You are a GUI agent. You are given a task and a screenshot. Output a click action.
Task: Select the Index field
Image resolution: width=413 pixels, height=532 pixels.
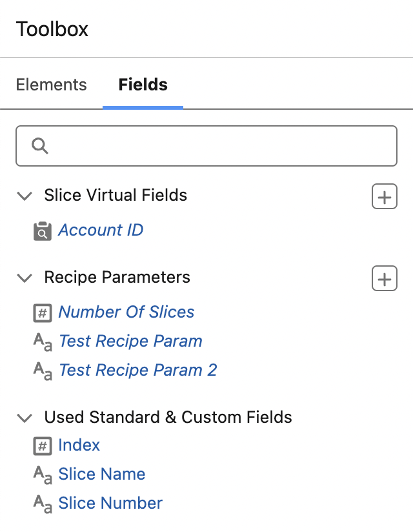click(79, 445)
